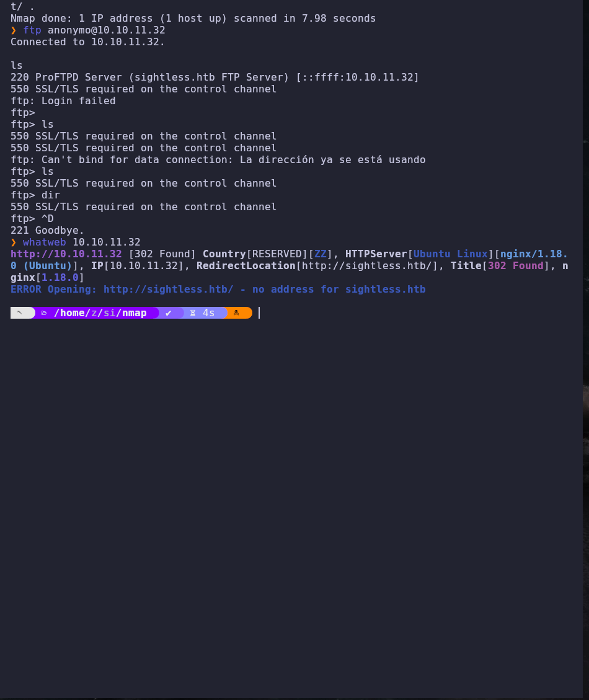
Task: Click the text cursor at the prompt
Action: [x=259, y=313]
